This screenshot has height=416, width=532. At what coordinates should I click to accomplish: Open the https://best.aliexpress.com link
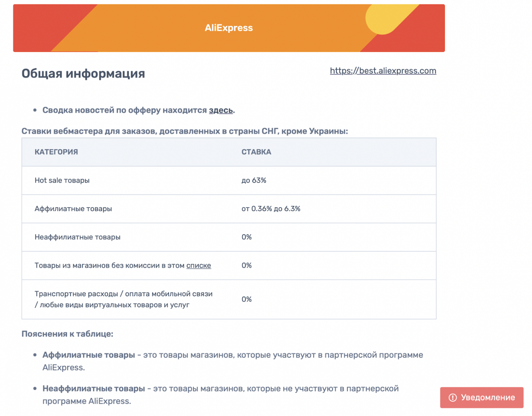click(x=383, y=71)
